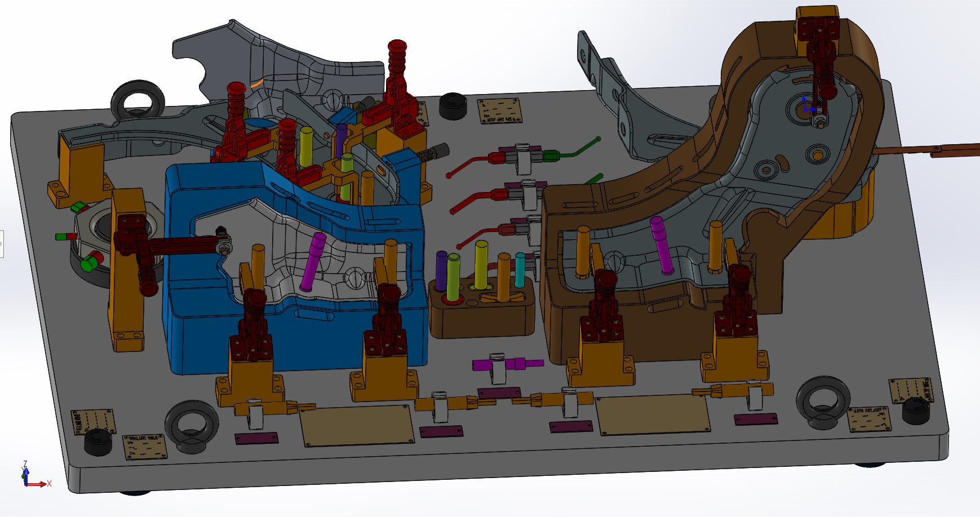Select the tall orange bracket on the left side
980x517 pixels.
pyautogui.click(x=128, y=270)
